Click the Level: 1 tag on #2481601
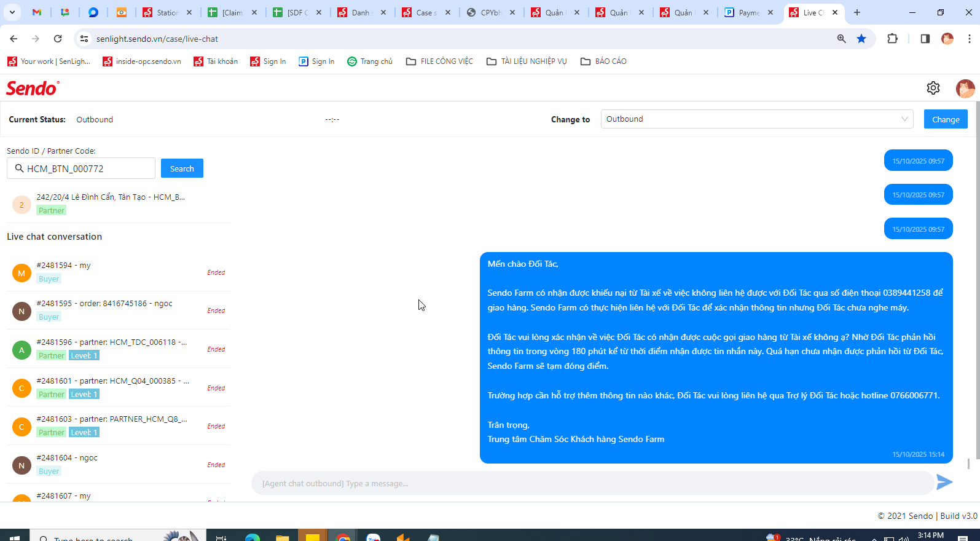The image size is (980, 541). click(x=84, y=394)
